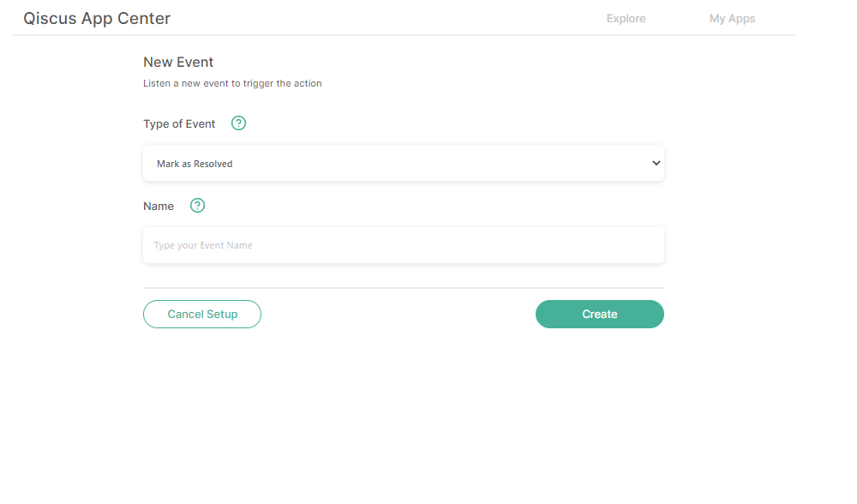Expand the Mark as Resolved dropdown arrow
This screenshot has height=504, width=857.
(x=656, y=163)
